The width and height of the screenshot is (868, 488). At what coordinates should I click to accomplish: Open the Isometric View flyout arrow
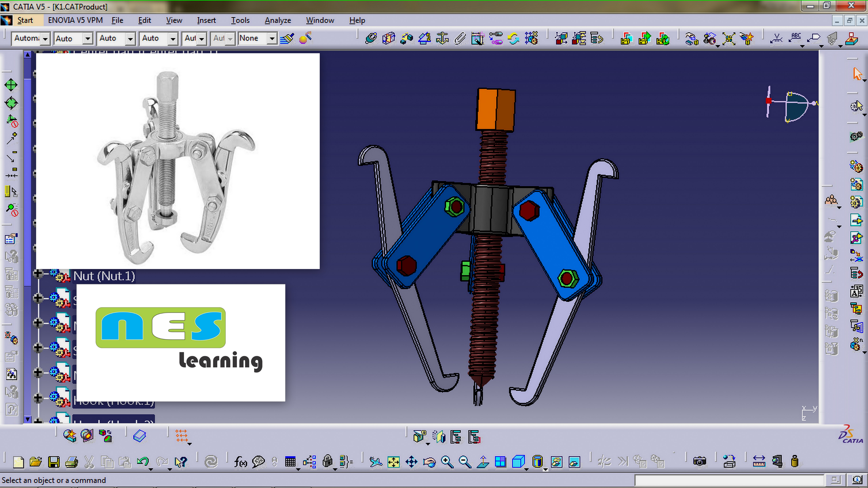tap(526, 469)
